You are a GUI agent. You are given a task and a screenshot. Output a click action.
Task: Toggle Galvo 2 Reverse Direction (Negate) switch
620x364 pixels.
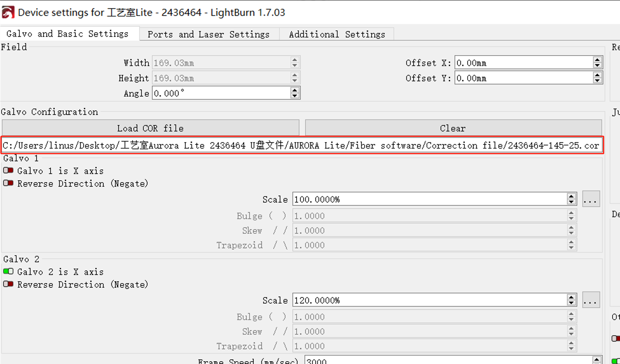(8, 284)
